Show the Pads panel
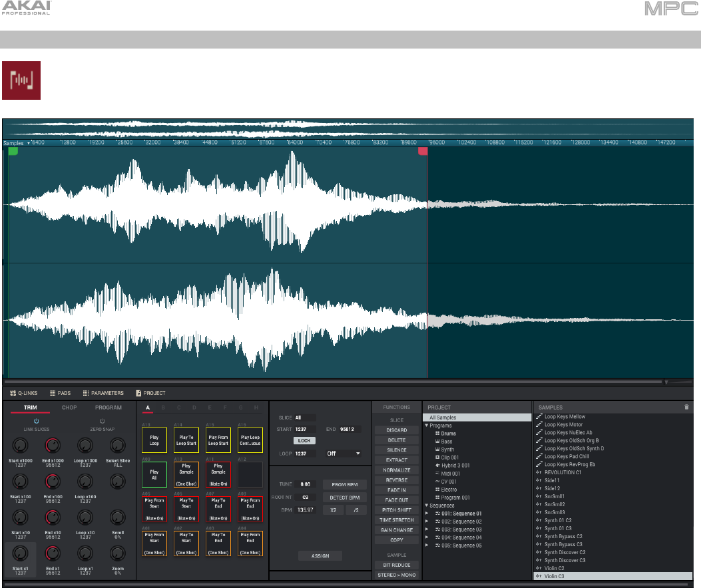Screen dimensions: 701x588 coord(60,393)
